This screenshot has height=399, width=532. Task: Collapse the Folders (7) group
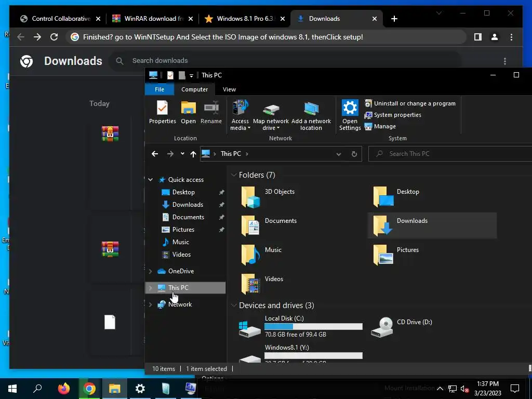pyautogui.click(x=233, y=175)
